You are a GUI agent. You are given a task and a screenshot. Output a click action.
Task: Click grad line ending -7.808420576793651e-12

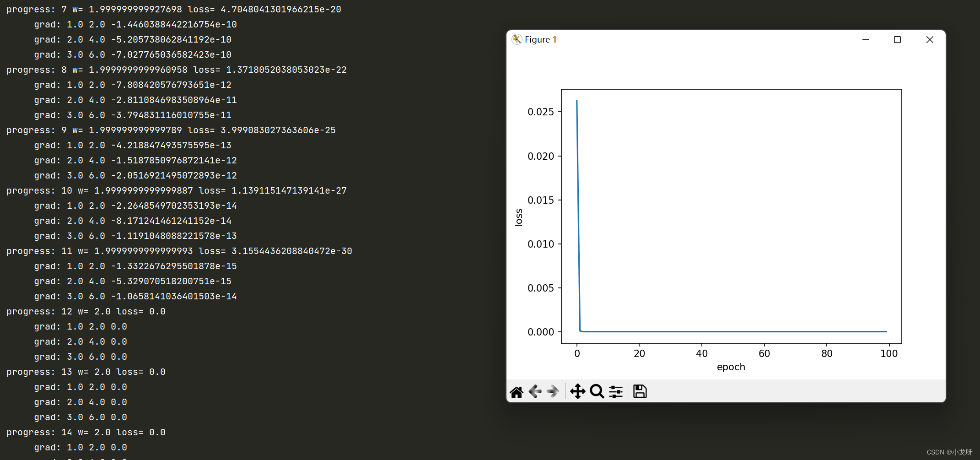[133, 85]
